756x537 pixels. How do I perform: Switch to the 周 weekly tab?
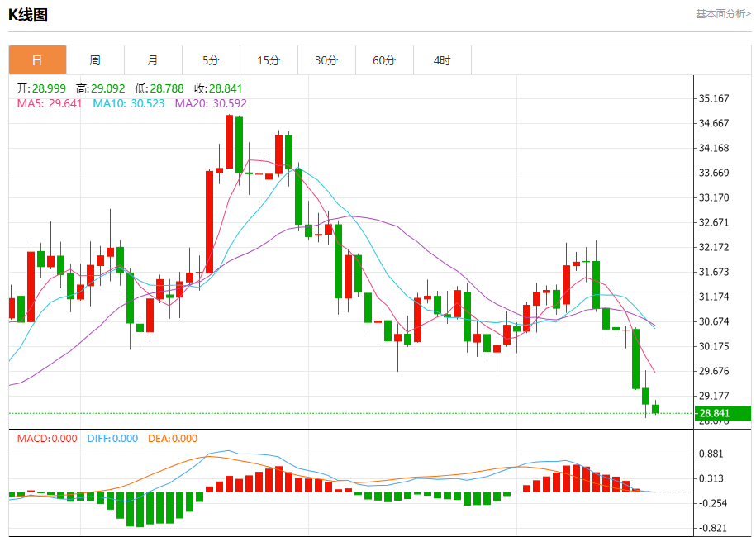(96, 60)
